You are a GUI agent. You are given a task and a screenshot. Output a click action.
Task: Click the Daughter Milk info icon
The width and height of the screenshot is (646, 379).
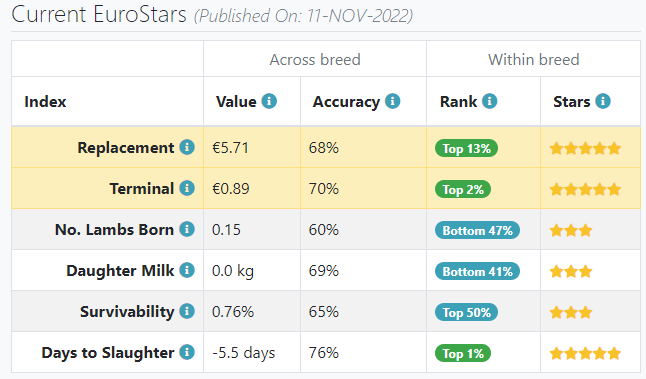coord(187,270)
